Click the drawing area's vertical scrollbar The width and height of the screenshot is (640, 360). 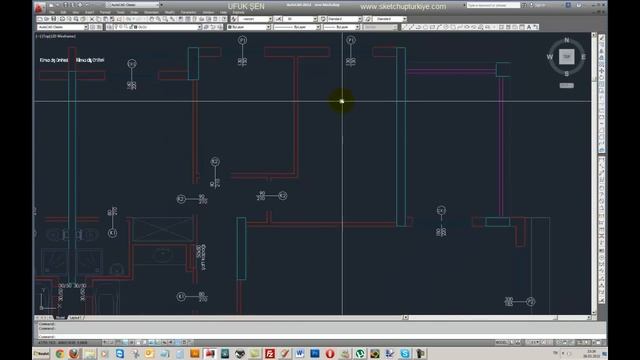point(594,173)
